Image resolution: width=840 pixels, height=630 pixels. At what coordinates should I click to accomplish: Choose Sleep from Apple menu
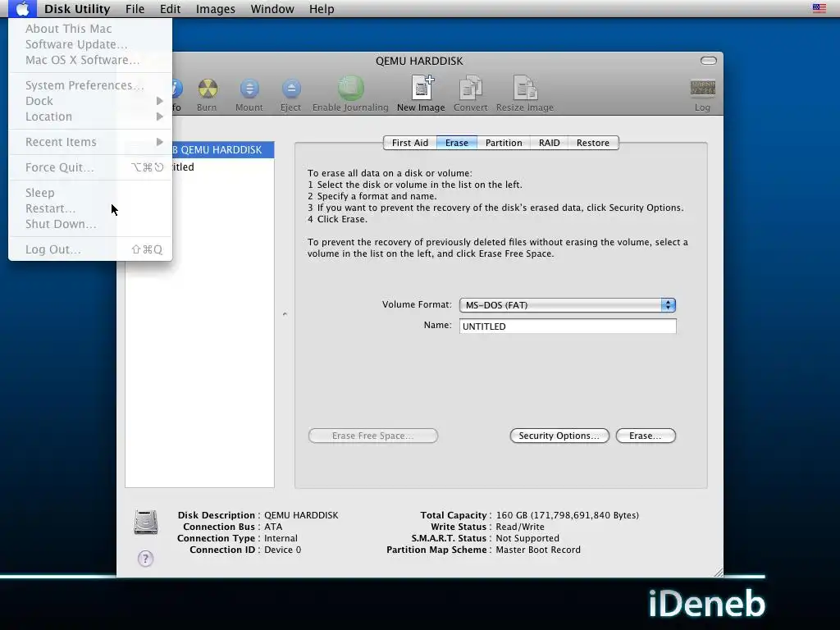90,192
